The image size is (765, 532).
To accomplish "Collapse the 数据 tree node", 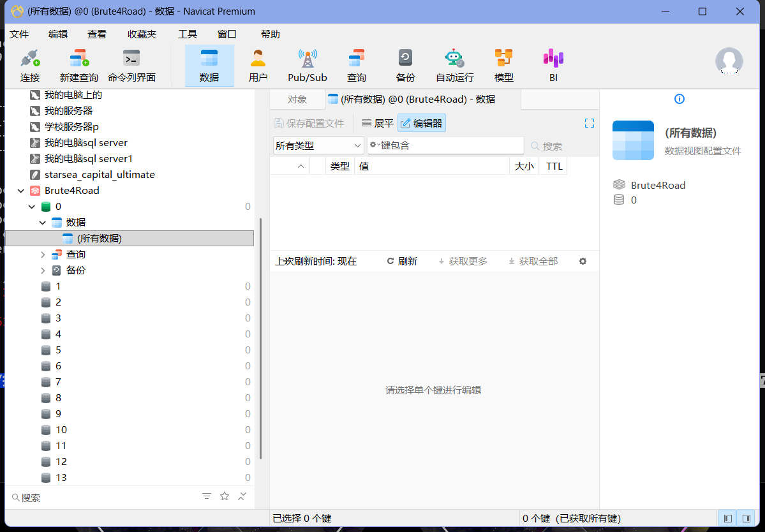I will (x=43, y=223).
